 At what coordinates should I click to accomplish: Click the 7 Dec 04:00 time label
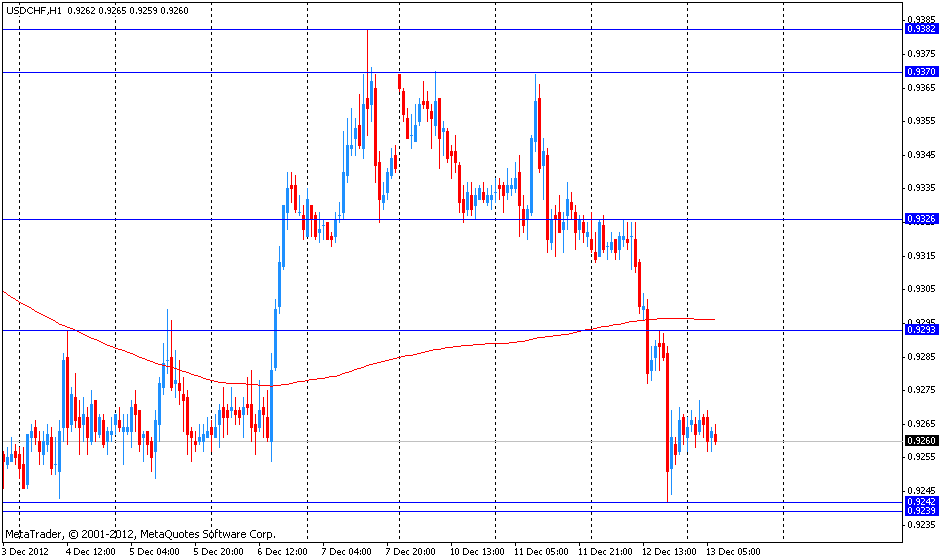[x=347, y=552]
